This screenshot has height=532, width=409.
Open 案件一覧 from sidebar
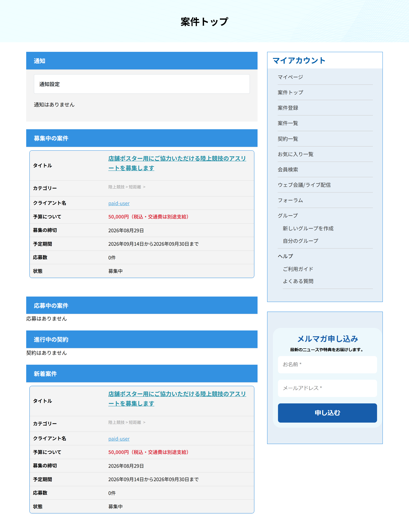(x=288, y=123)
